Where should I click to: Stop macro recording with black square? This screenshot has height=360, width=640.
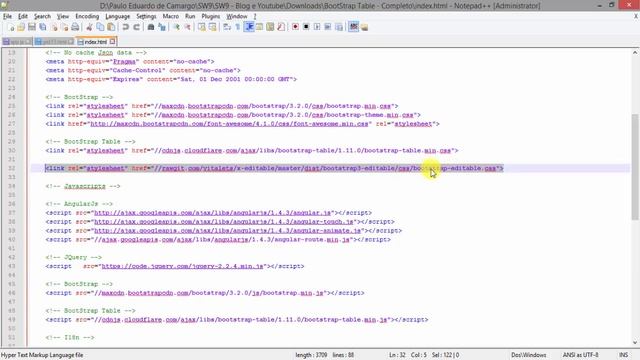click(x=306, y=27)
